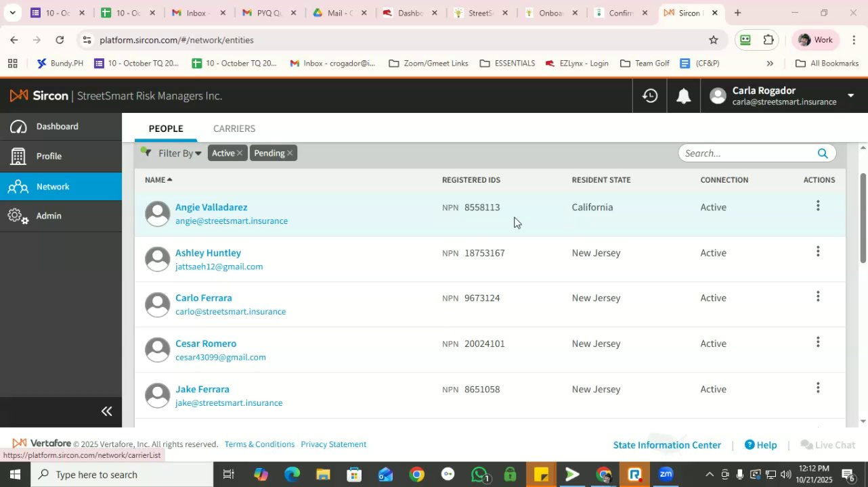Open the notifications bell icon
The width and height of the screenshot is (868, 487).
tap(684, 96)
